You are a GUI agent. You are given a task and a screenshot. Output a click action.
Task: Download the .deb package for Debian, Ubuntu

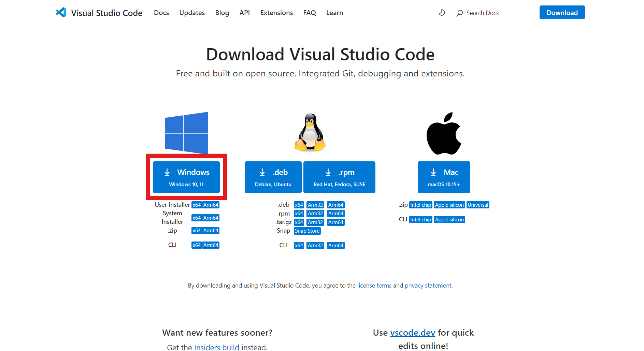click(273, 177)
